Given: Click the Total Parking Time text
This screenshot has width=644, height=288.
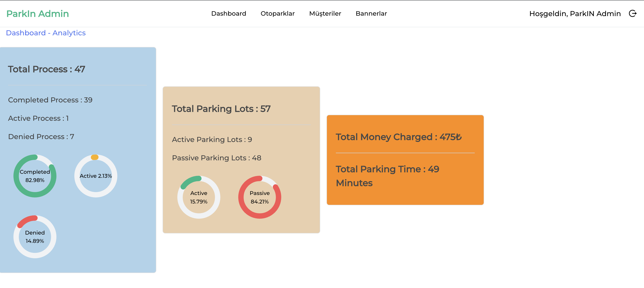Looking at the screenshot, I should pos(387,176).
